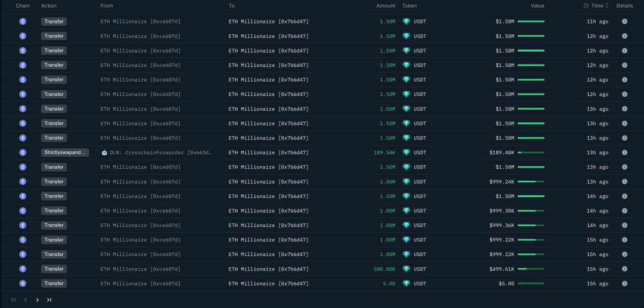Go to the next page of transfers
644x308 pixels.
37,300
